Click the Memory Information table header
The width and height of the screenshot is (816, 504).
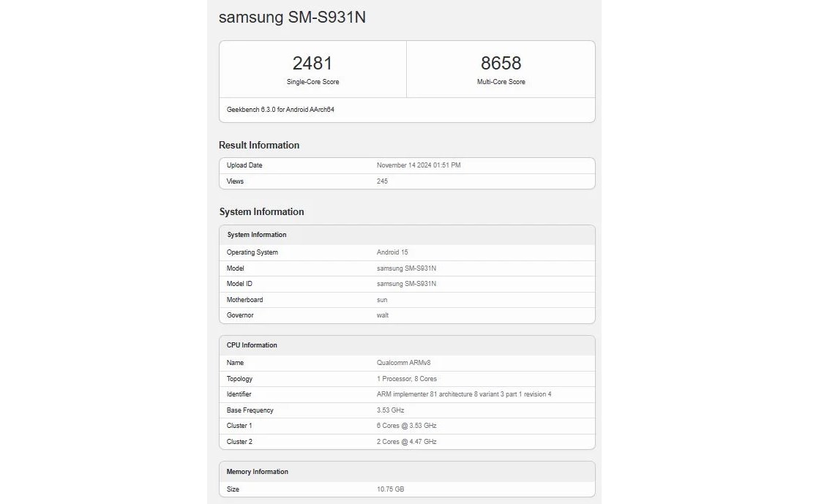(257, 472)
